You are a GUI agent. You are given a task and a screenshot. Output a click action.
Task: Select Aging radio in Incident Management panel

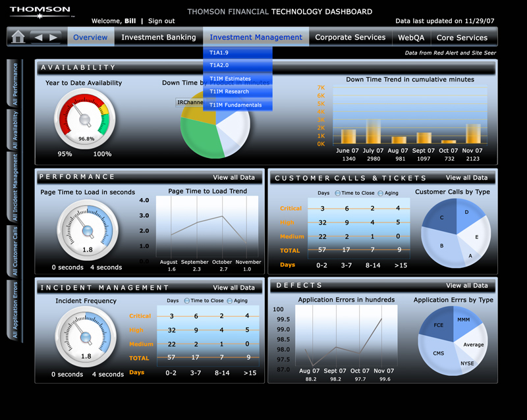point(229,301)
